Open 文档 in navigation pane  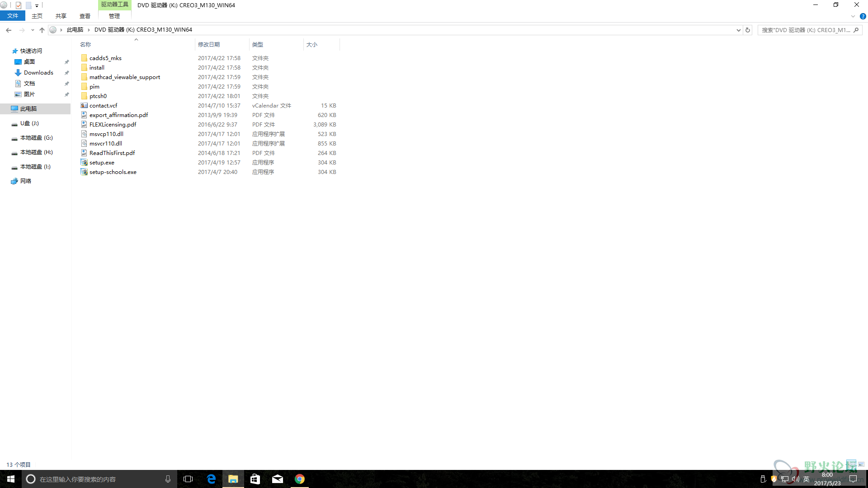(x=29, y=83)
